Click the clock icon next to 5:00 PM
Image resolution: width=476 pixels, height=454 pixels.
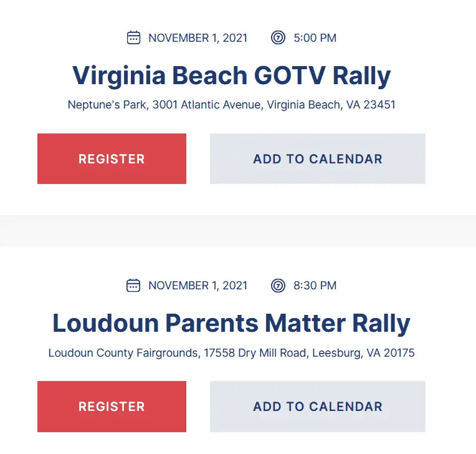278,38
